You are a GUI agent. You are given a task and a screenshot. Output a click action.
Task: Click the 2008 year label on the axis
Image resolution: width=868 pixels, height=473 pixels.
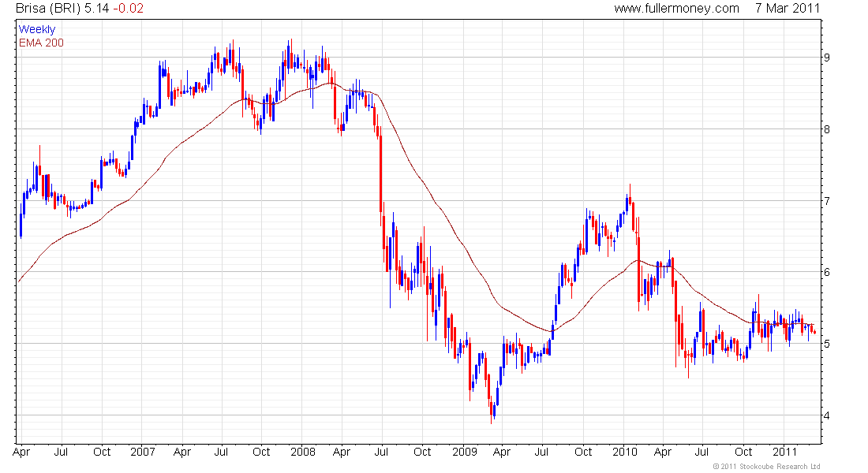click(303, 452)
